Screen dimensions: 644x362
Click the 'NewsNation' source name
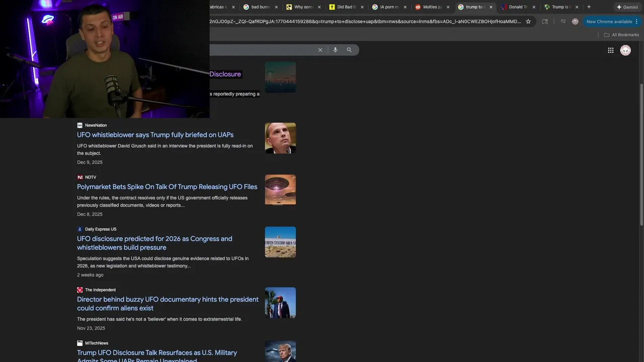tap(96, 125)
